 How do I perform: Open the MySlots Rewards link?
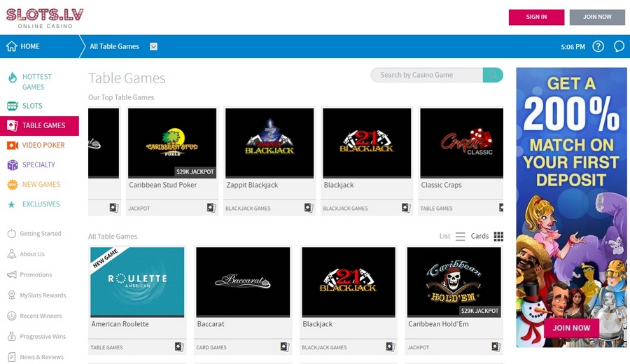click(43, 295)
